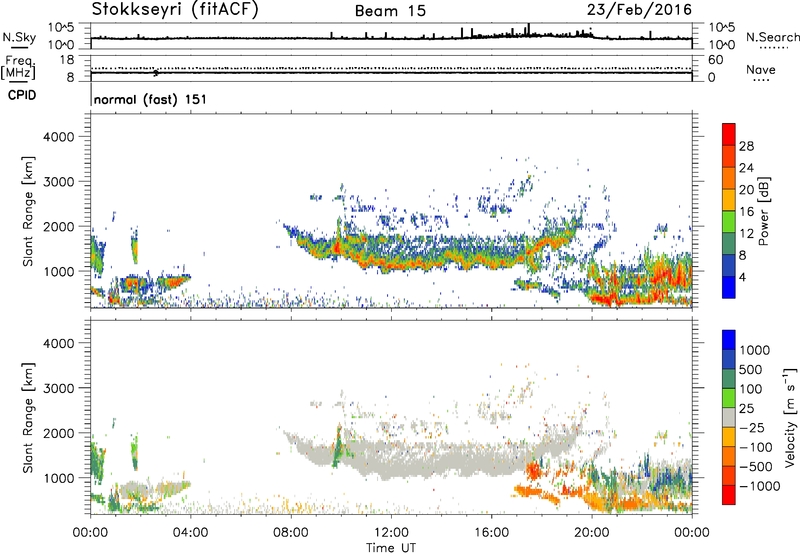Click the "4" tick on Power color bar
The width and height of the screenshot is (800, 554).
pyautogui.click(x=744, y=277)
